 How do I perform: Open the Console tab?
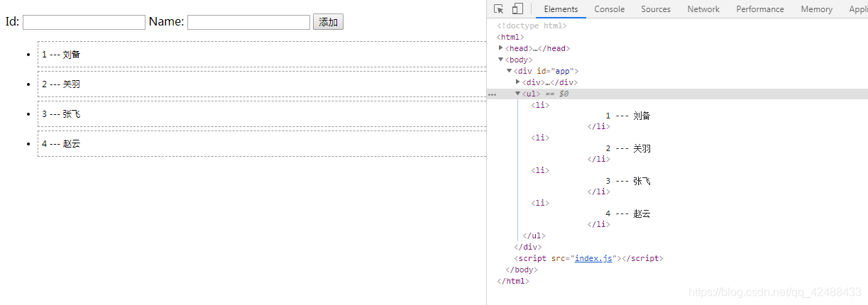[x=610, y=9]
